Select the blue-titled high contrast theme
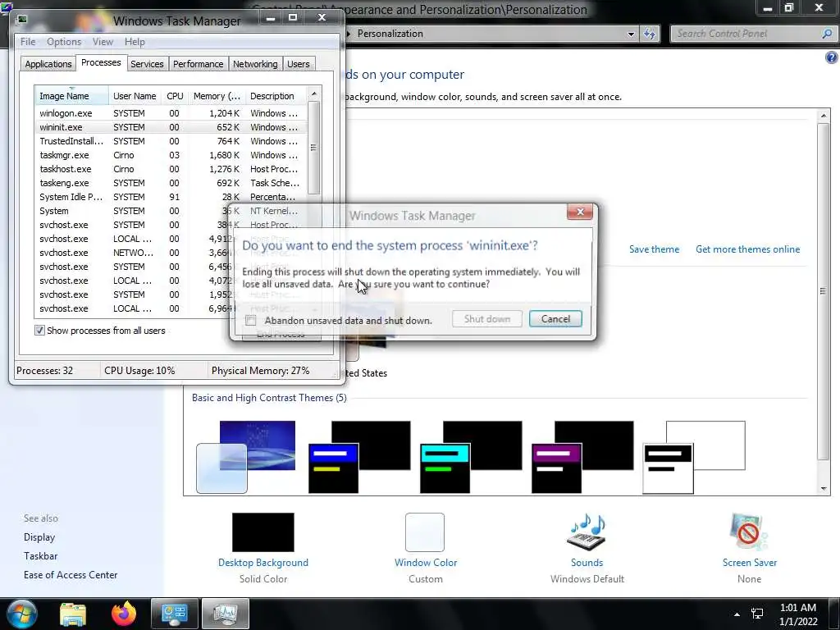 pyautogui.click(x=359, y=456)
